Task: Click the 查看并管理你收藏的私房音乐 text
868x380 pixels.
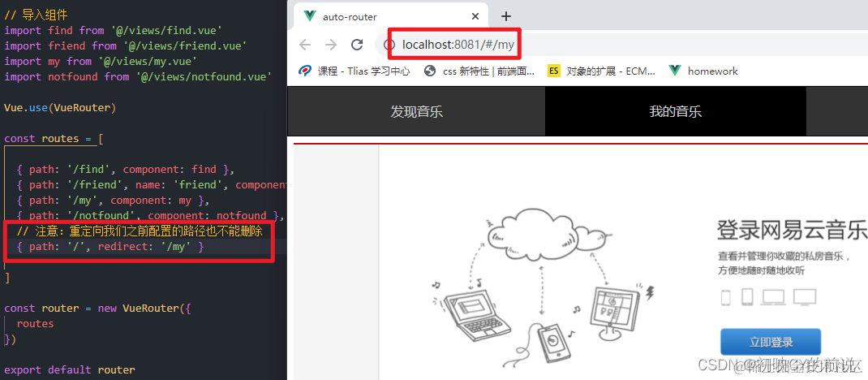Action: tap(784, 257)
